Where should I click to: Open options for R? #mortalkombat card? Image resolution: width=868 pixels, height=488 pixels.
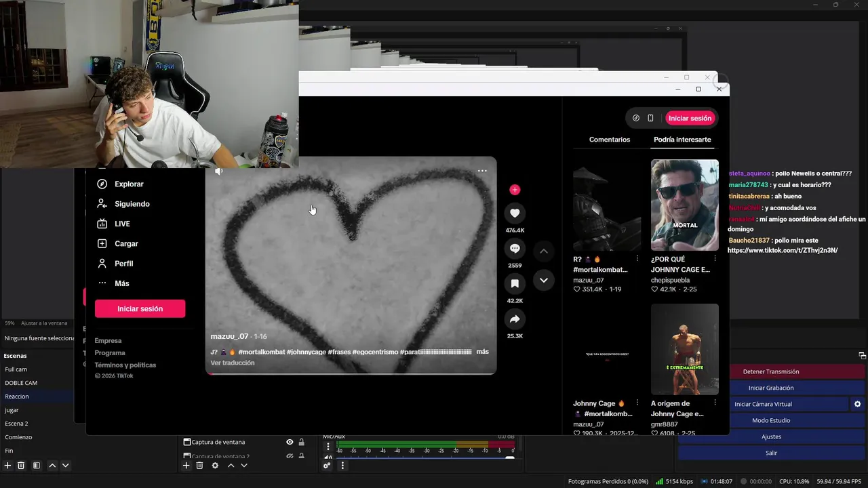tap(637, 259)
